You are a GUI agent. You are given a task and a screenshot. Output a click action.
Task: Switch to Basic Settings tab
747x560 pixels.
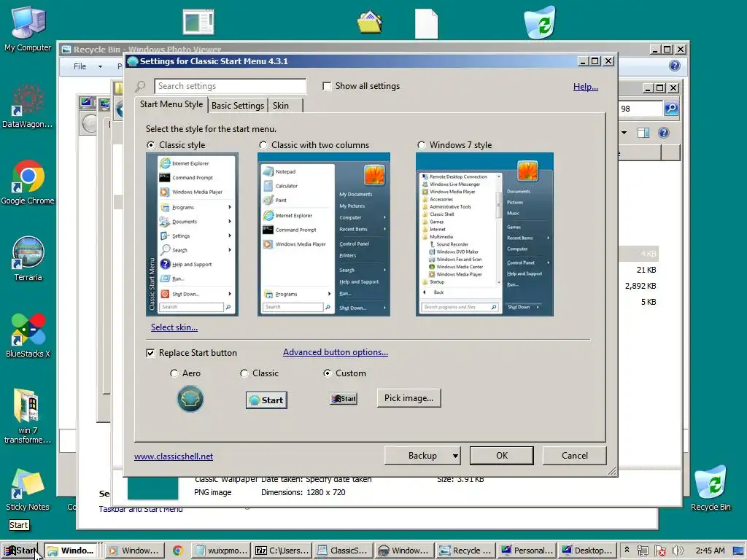pyautogui.click(x=238, y=106)
